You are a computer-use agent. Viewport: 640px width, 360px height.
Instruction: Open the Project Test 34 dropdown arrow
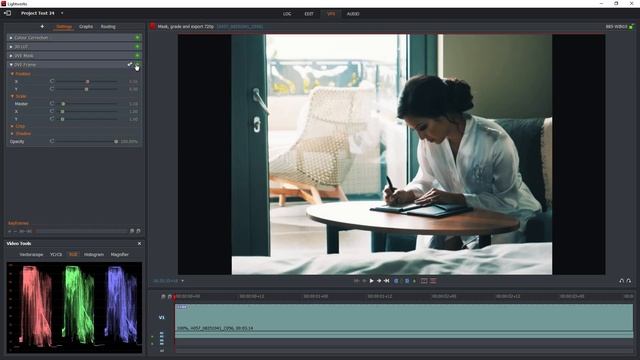[62, 13]
